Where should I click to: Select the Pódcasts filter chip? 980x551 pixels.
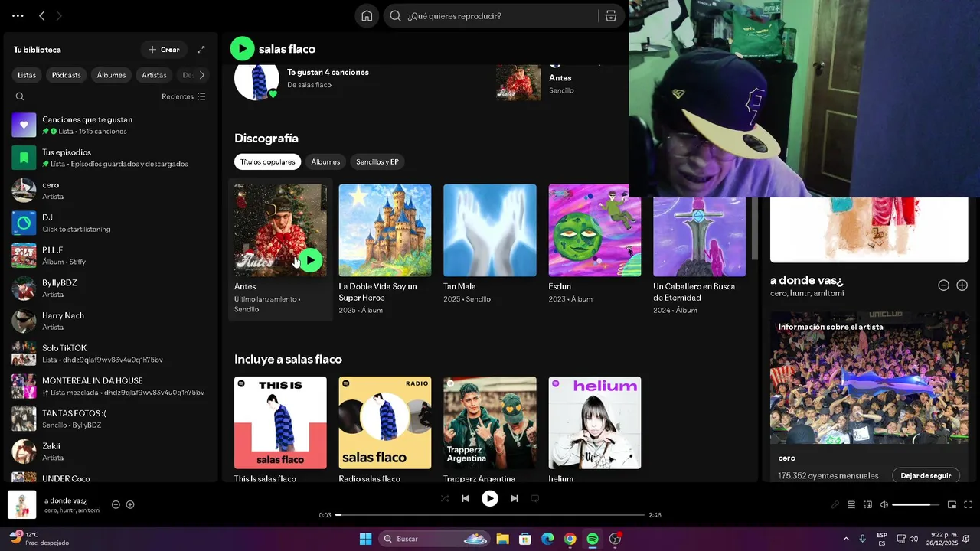click(67, 75)
